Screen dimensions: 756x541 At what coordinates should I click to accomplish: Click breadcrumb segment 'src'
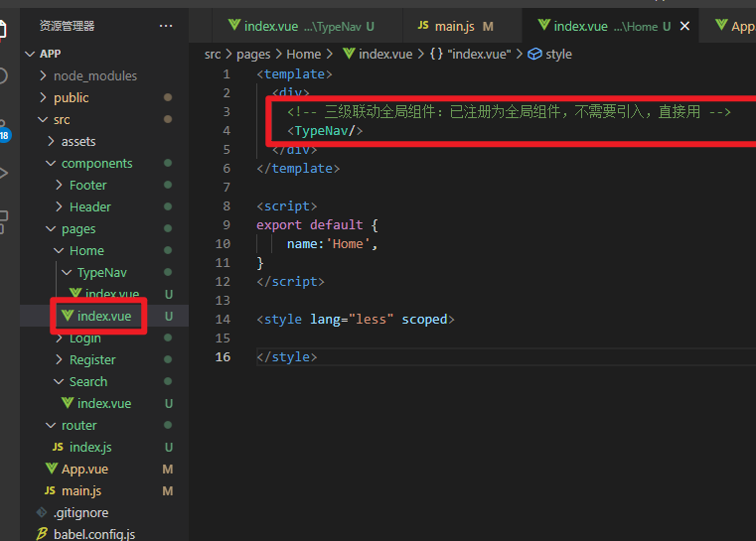pyautogui.click(x=213, y=55)
